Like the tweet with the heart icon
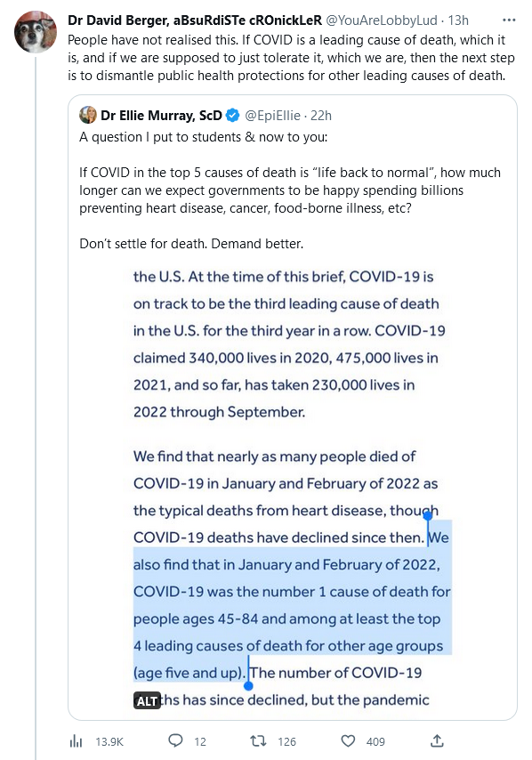532x760 pixels. pos(348,740)
